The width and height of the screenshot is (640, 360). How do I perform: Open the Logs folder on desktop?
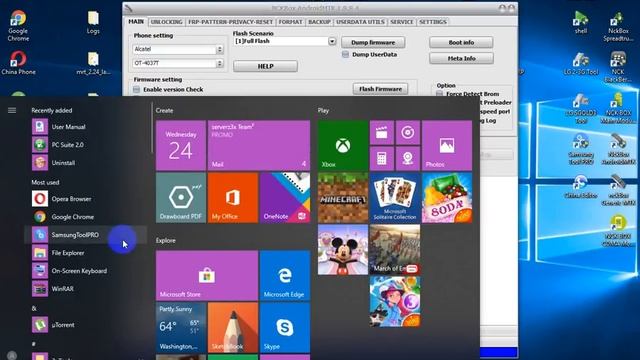point(93,23)
